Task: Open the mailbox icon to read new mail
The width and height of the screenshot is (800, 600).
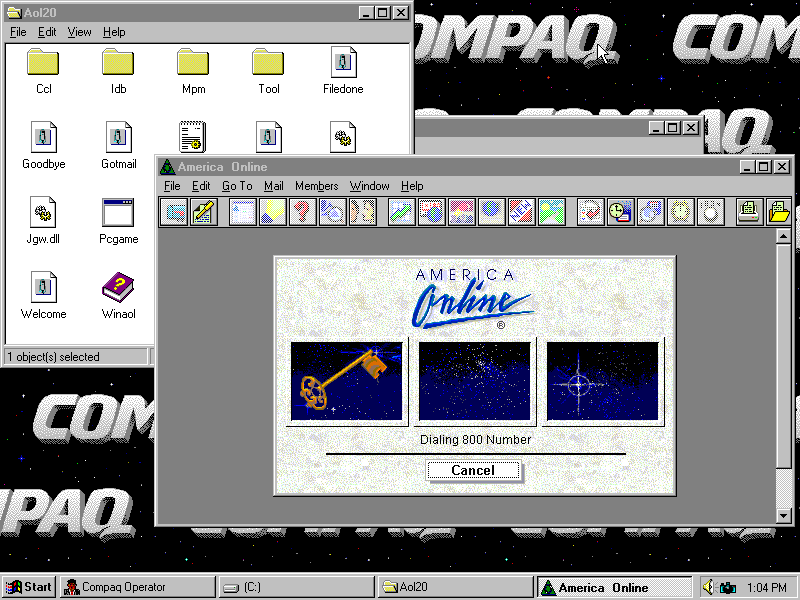Action: [174, 212]
